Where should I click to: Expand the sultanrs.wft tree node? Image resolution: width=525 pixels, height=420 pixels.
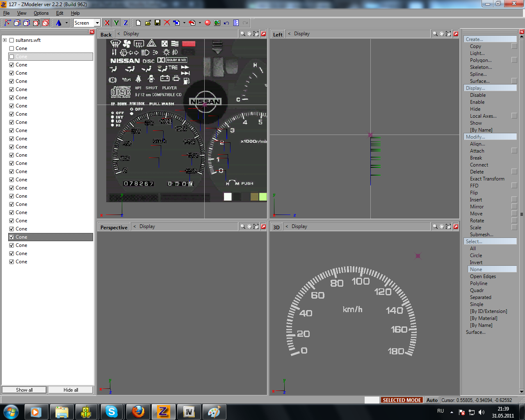pyautogui.click(x=5, y=40)
